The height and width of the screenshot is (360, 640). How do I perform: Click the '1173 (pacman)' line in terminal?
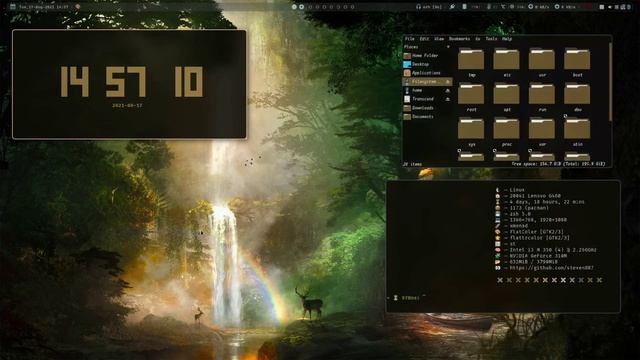click(x=529, y=208)
